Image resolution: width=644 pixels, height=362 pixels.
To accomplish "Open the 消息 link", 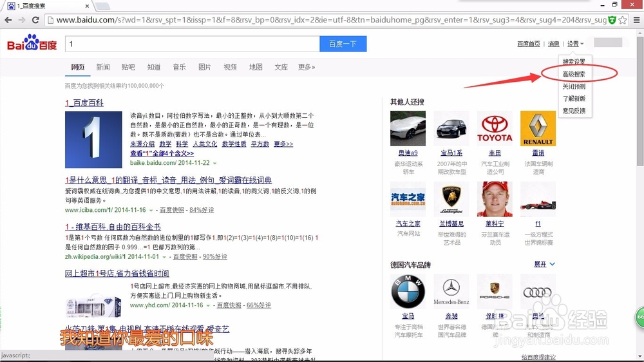I will (x=554, y=44).
